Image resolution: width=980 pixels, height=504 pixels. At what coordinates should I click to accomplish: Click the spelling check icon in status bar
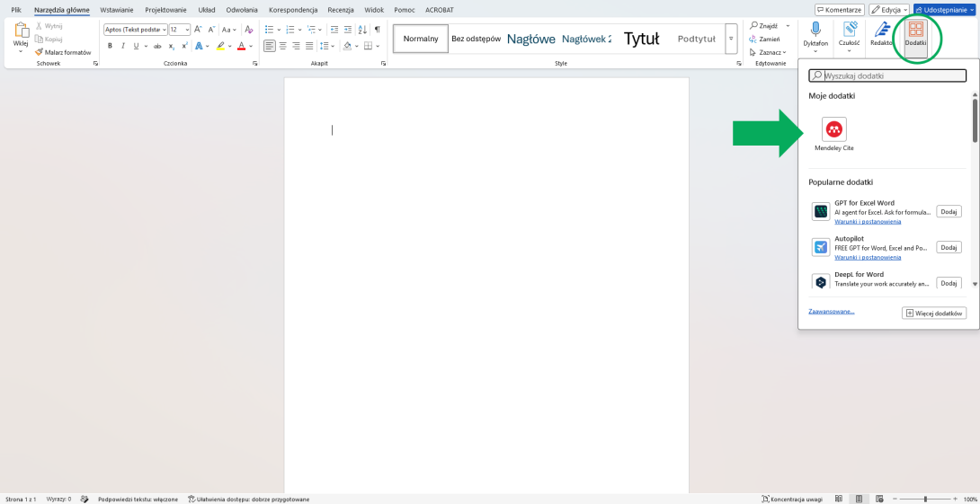click(85, 499)
